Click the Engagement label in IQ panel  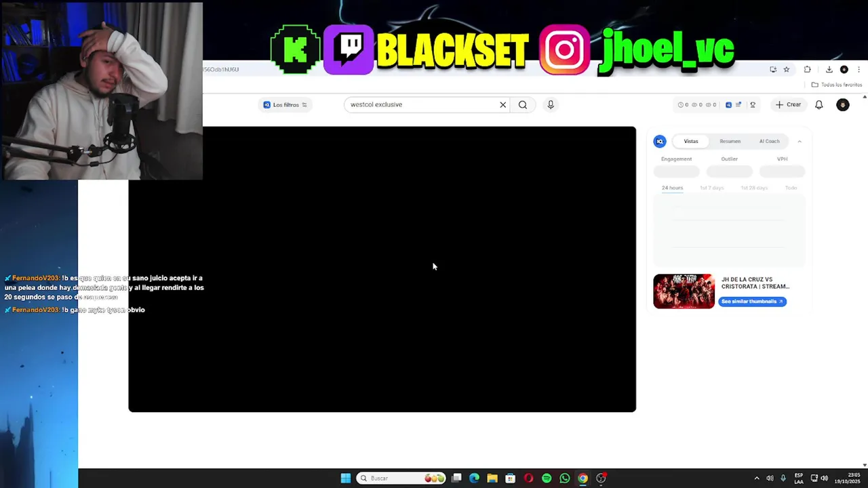[676, 159]
